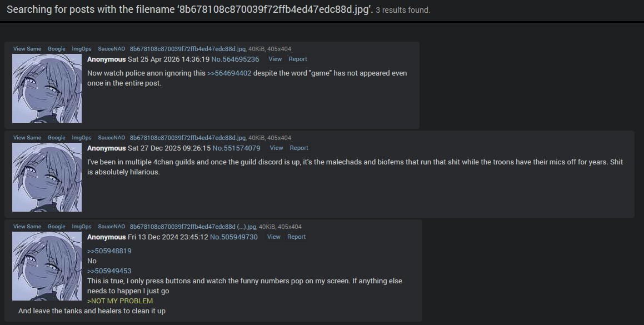The image size is (644, 325).
Task: Click ImgOps on the first post
Action: coord(81,49)
